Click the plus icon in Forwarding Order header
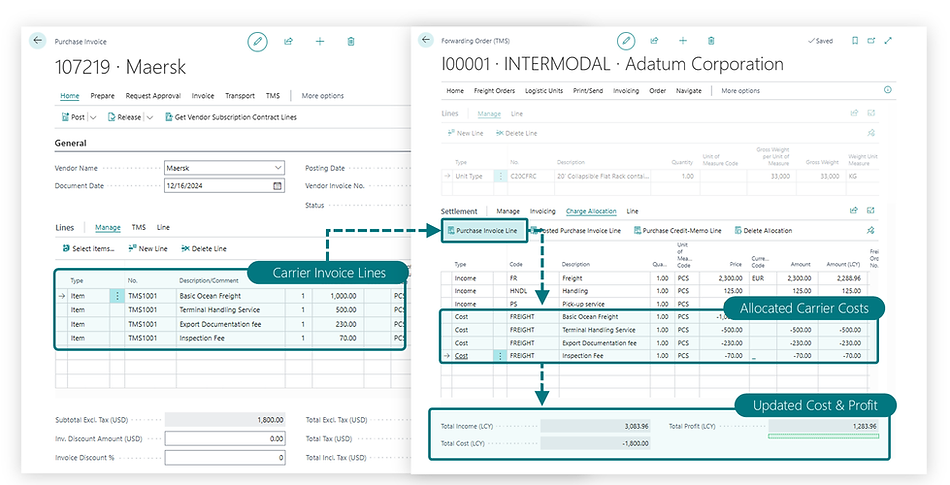The height and width of the screenshot is (485, 950). pos(683,41)
